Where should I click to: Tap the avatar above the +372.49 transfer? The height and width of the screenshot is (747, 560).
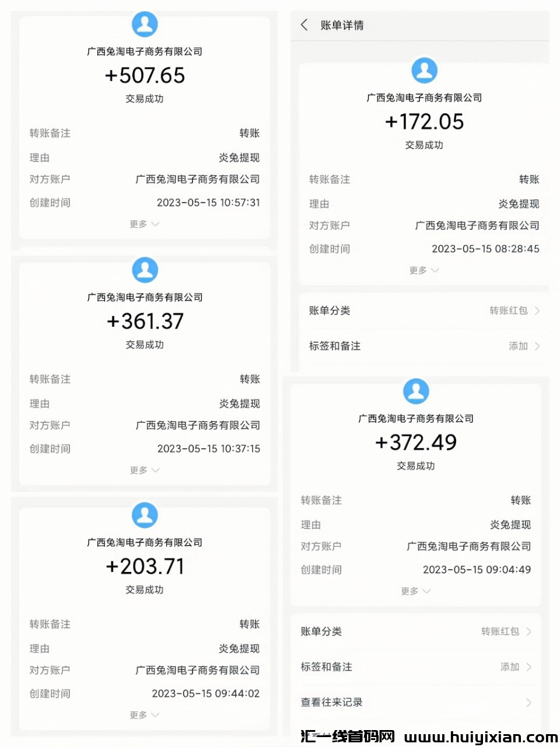coord(416,391)
